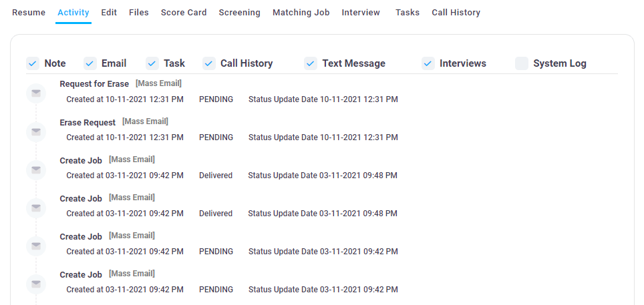Go to the Files tab
The width and height of the screenshot is (644, 305).
(x=139, y=13)
